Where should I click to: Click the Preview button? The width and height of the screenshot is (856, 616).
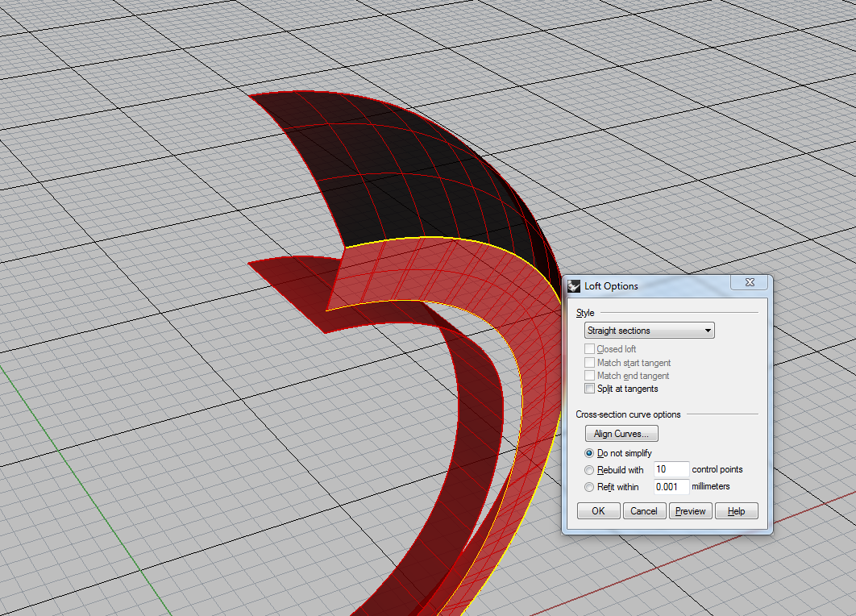pyautogui.click(x=690, y=511)
